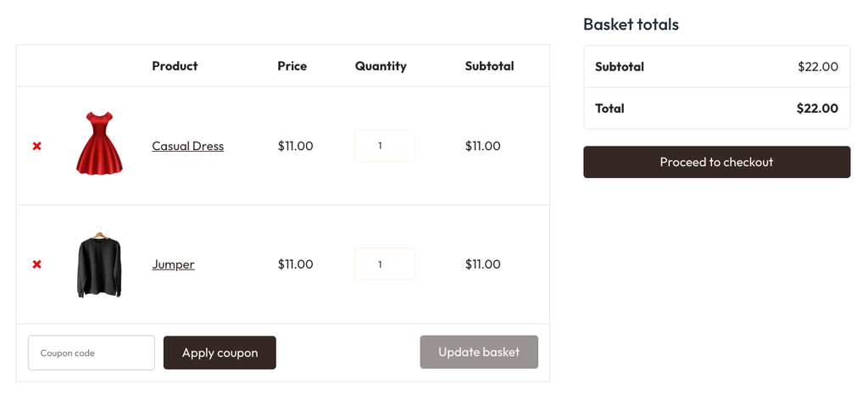Focus the Jumper quantity field
Image resolution: width=868 pixels, height=400 pixels.
[384, 264]
